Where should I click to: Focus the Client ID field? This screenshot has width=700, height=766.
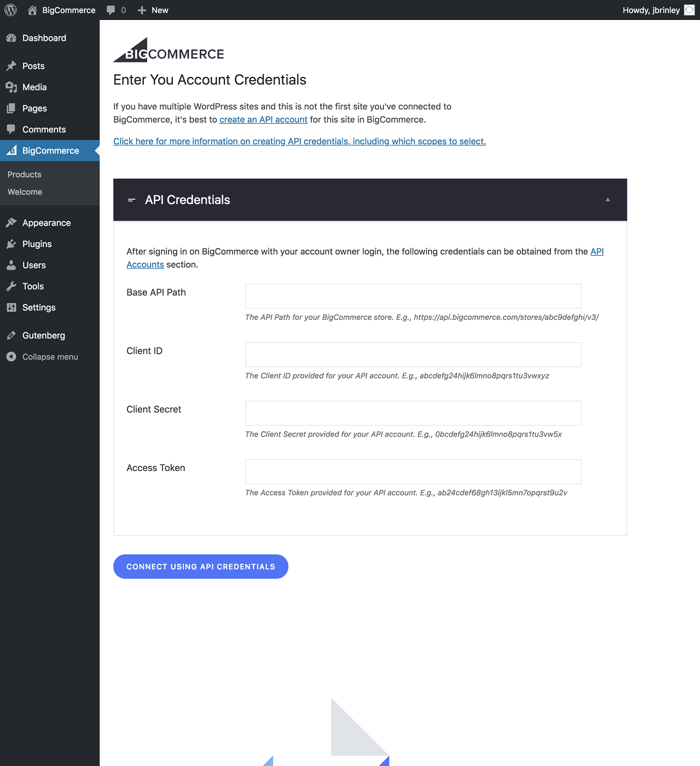(414, 355)
